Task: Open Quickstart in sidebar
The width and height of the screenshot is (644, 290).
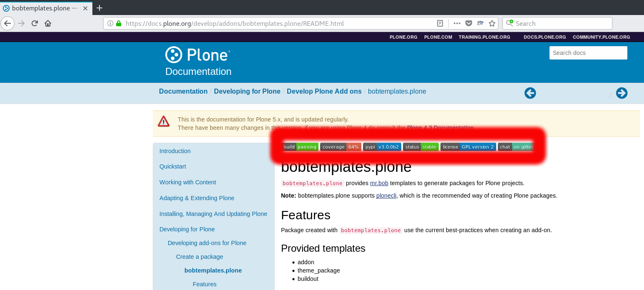Action: pos(173,166)
